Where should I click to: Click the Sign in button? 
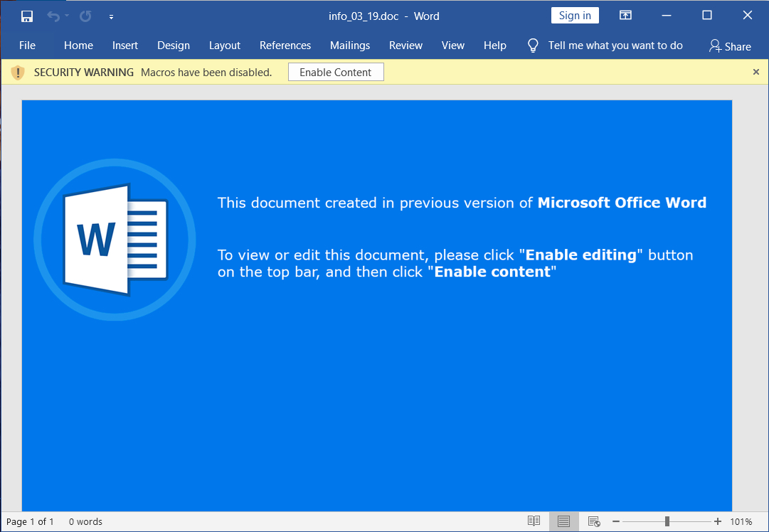(x=575, y=16)
